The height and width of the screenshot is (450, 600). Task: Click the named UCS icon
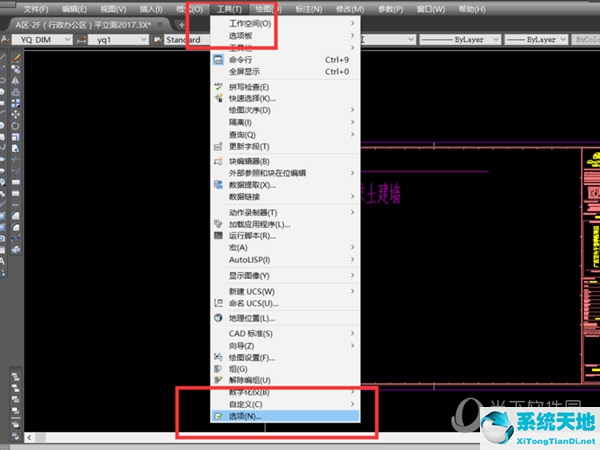218,303
